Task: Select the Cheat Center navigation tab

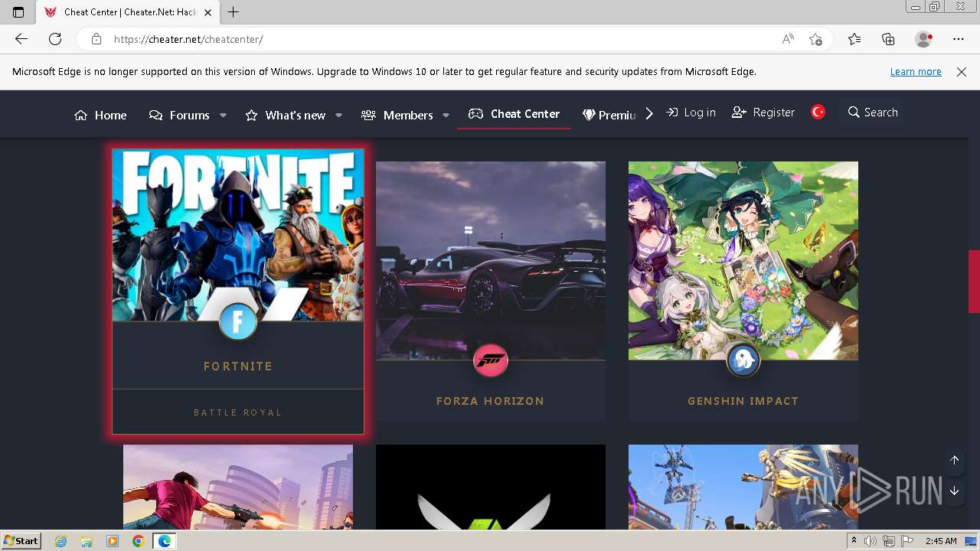Action: tap(514, 114)
